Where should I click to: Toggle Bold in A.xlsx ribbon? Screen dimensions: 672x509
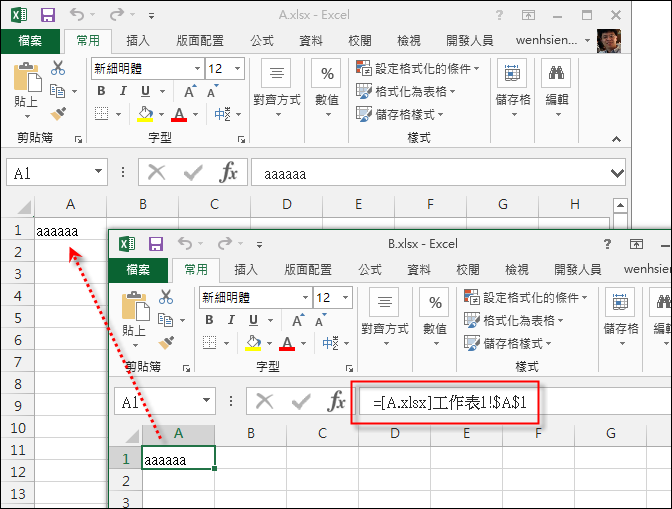[101, 91]
